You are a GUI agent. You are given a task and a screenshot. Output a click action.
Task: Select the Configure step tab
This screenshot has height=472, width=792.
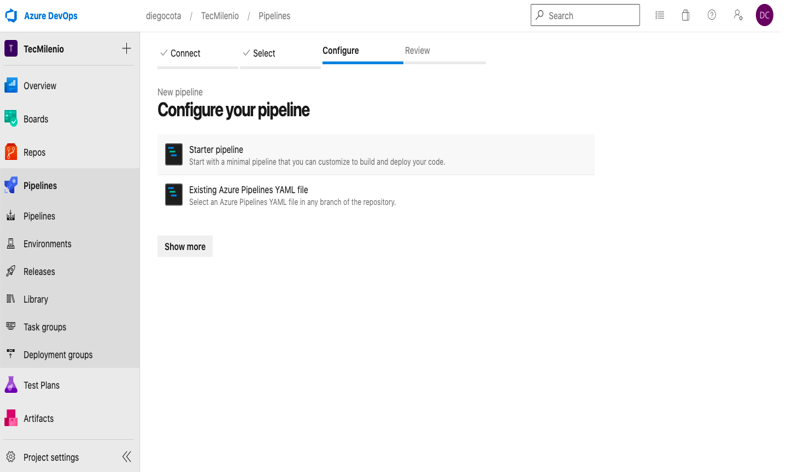click(x=363, y=52)
